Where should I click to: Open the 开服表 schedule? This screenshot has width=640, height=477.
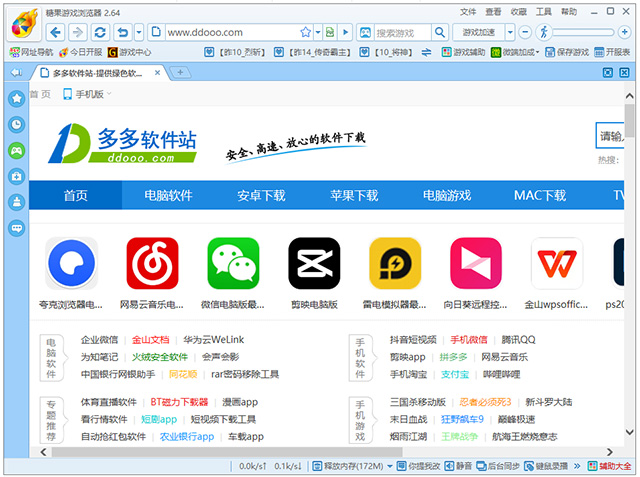[612, 52]
